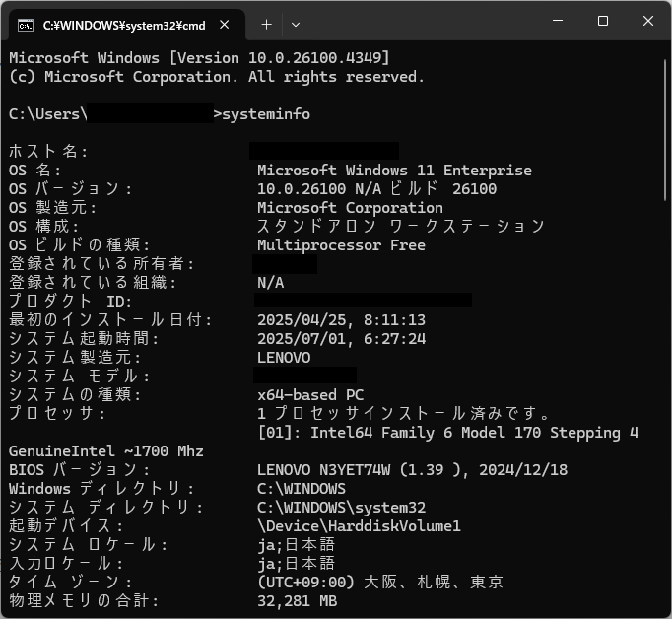Image resolution: width=672 pixels, height=619 pixels.
Task: Click 'スタンドアロン ワークステーション' value
Action: point(401,227)
